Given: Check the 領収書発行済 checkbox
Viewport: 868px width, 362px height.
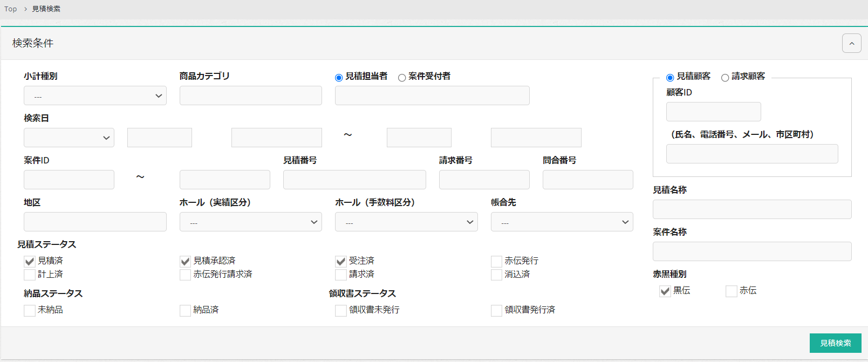Looking at the screenshot, I should point(496,311).
